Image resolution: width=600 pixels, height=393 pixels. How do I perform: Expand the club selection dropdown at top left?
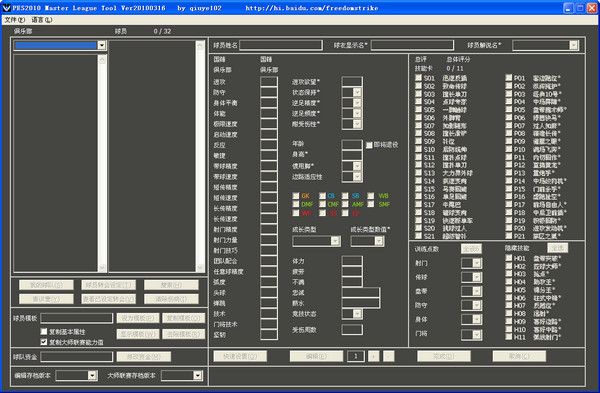[101, 46]
